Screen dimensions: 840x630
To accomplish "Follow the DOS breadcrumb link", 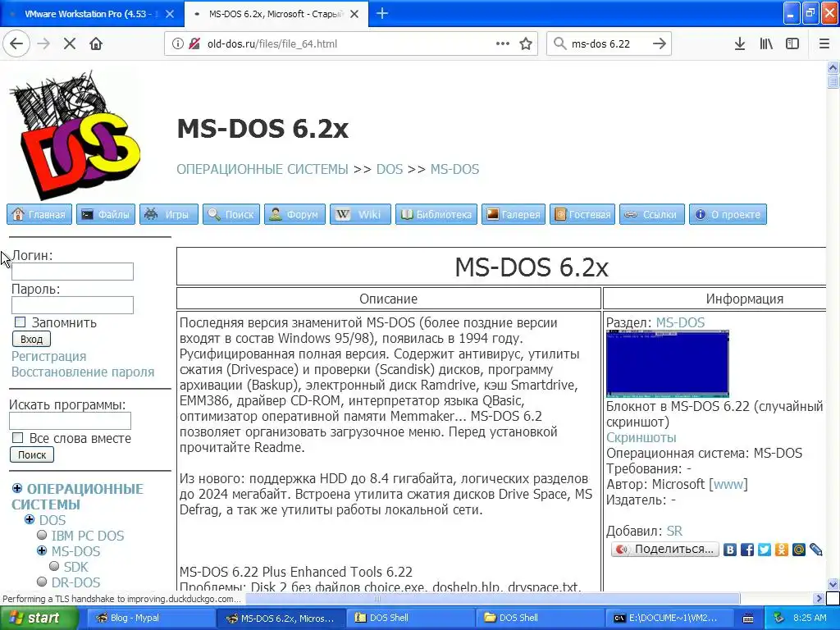I will pyautogui.click(x=390, y=169).
